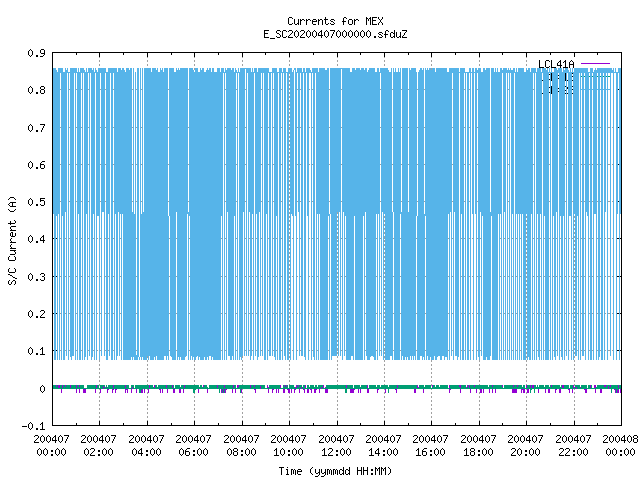The width and height of the screenshot is (640, 480).
Task: Click the 0.3 y-axis tick label
Action: (x=36, y=277)
